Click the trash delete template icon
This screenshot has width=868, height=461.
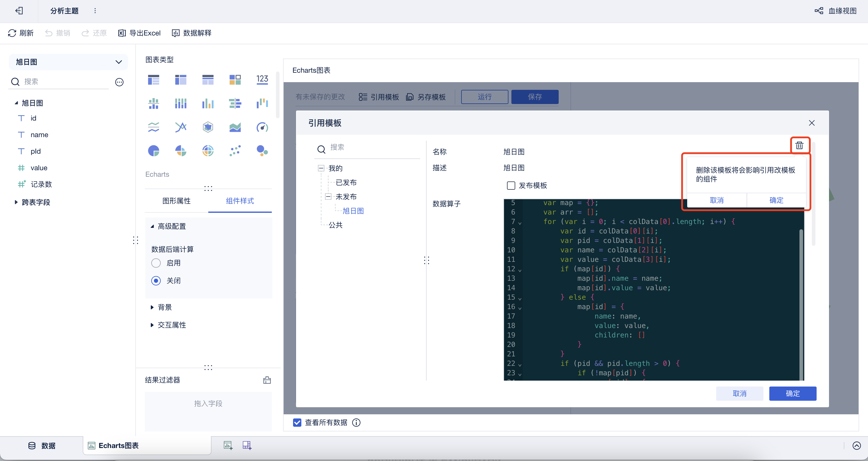pos(799,145)
